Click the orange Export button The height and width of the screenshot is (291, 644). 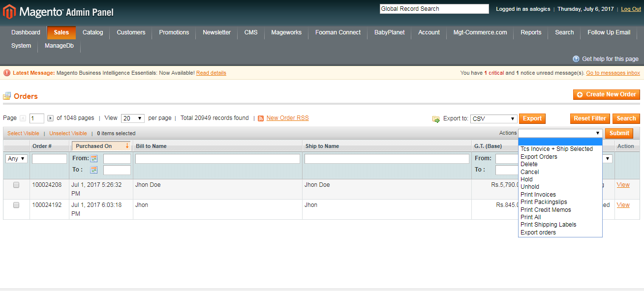point(532,118)
